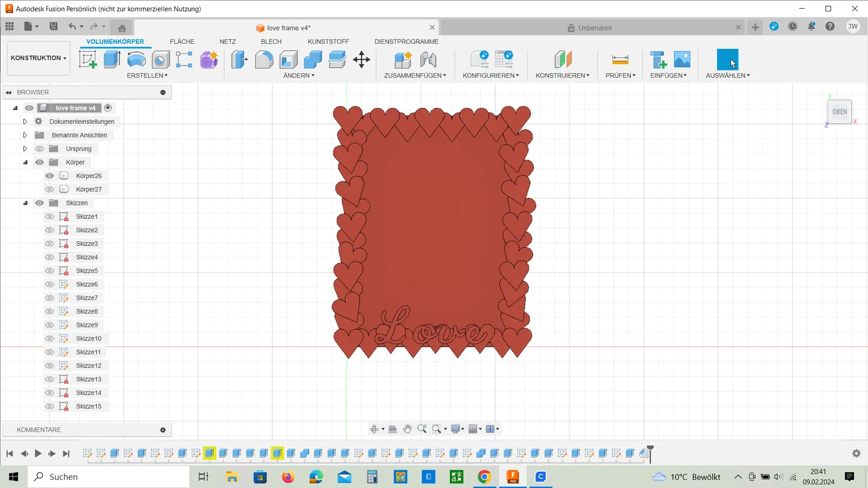The height and width of the screenshot is (488, 868).
Task: Select the Revolve tool
Action: pyautogui.click(x=137, y=59)
